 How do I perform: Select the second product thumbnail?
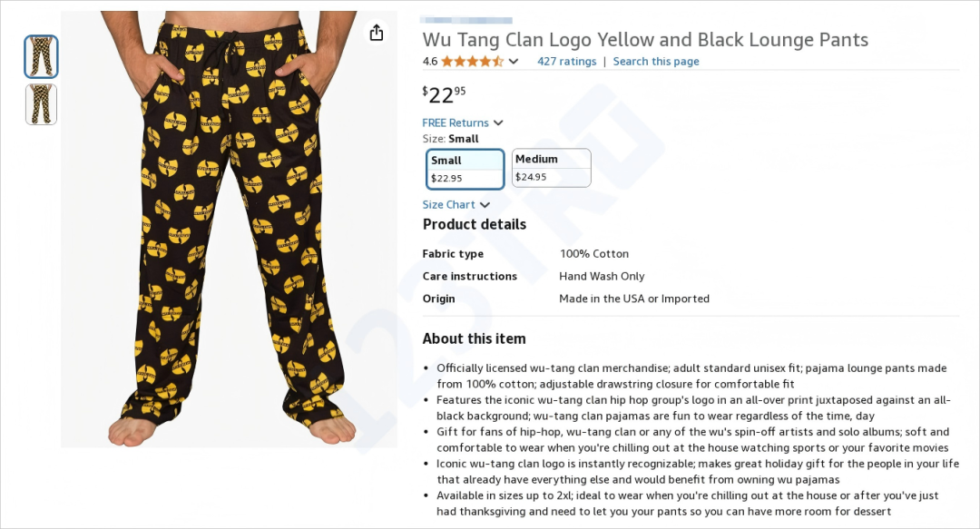pos(41,104)
